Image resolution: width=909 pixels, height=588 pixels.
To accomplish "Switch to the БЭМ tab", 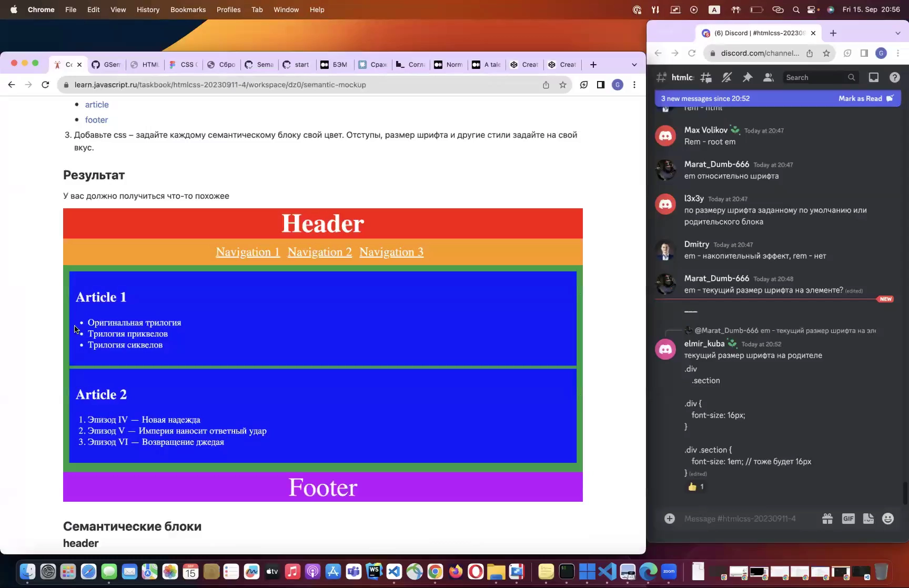I will coord(334,65).
